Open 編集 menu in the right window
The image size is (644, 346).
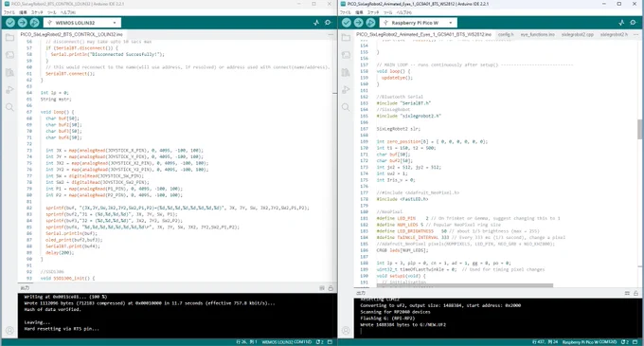pos(359,12)
